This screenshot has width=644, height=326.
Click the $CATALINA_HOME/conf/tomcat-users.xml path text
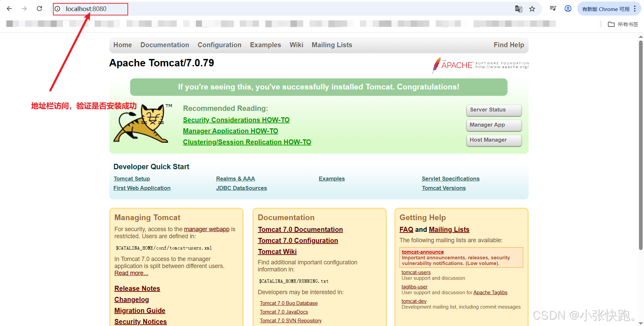click(164, 248)
